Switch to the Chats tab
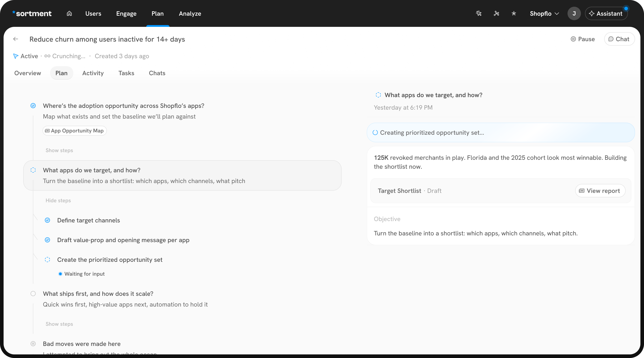Screen dimensions: 644x358 coord(157,73)
